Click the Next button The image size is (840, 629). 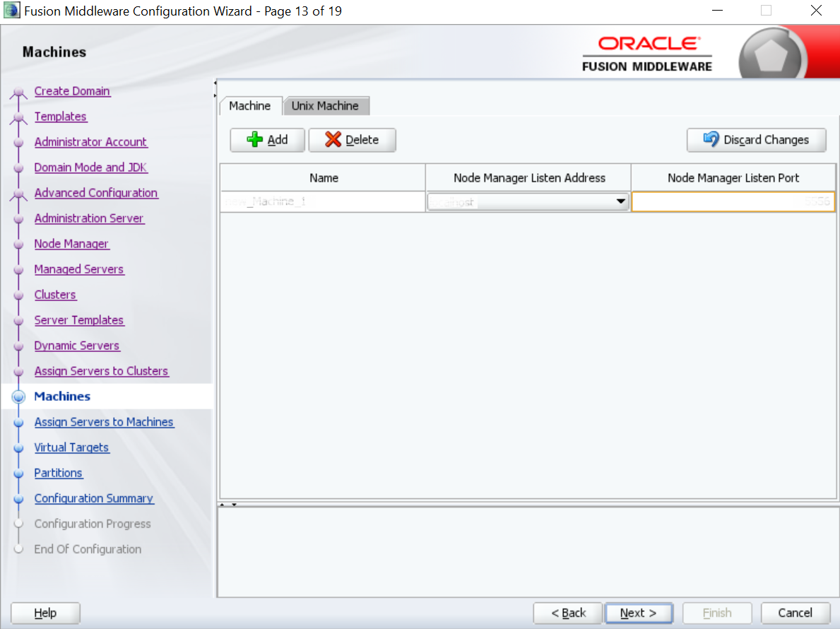pos(638,613)
